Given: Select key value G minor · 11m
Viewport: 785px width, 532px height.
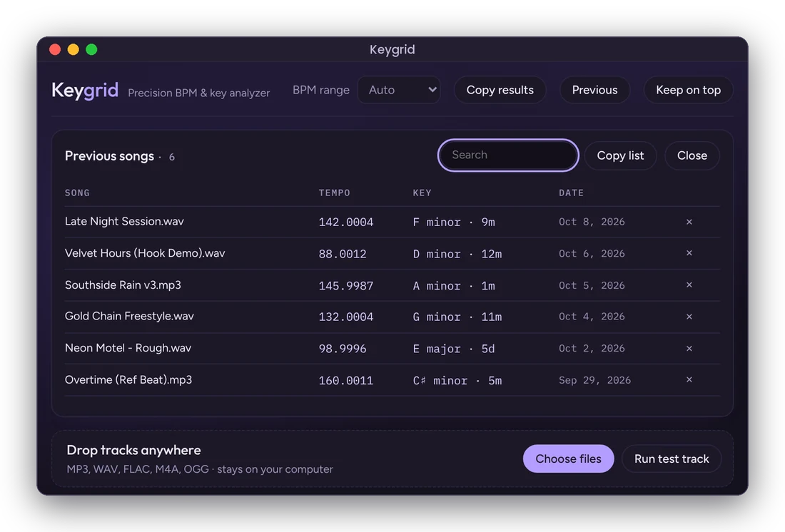Looking at the screenshot, I should pyautogui.click(x=457, y=317).
